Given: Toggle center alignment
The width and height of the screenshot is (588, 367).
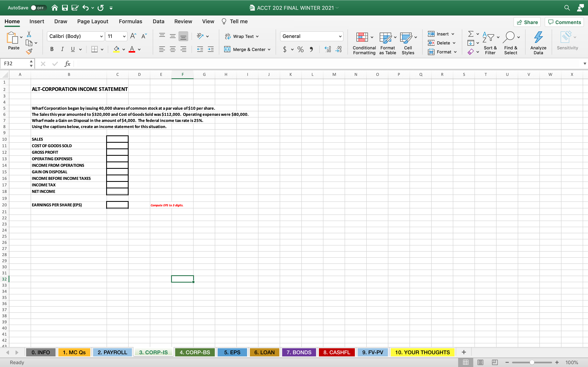Looking at the screenshot, I should [x=173, y=49].
